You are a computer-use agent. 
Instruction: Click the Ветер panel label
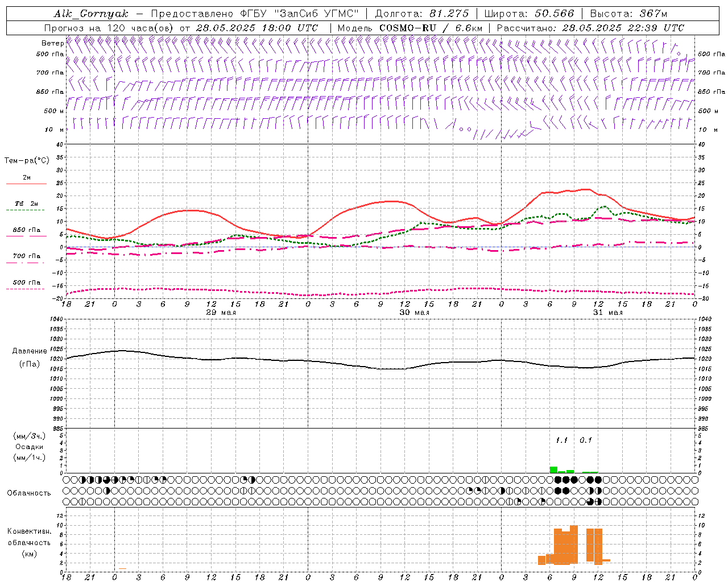pyautogui.click(x=52, y=43)
